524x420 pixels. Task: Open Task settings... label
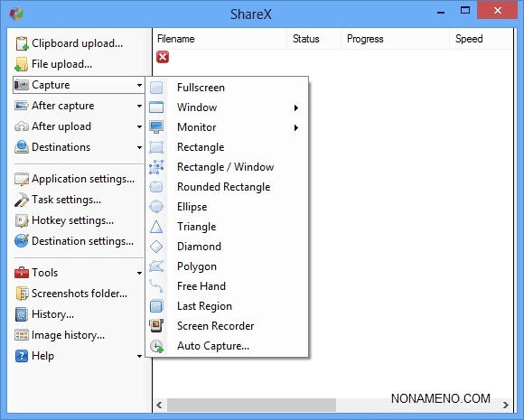coord(66,200)
